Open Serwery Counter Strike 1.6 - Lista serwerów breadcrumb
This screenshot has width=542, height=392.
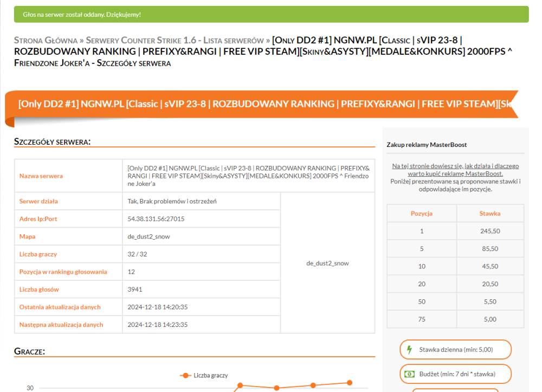click(175, 41)
